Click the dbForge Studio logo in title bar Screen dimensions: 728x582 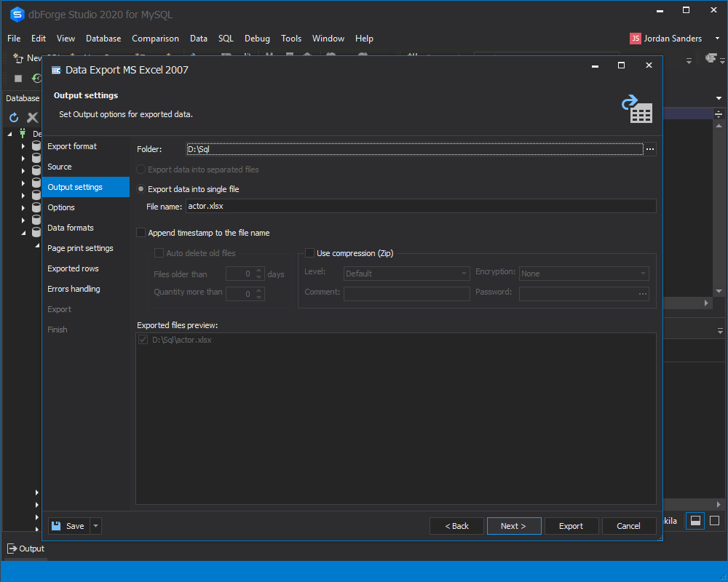(17, 15)
